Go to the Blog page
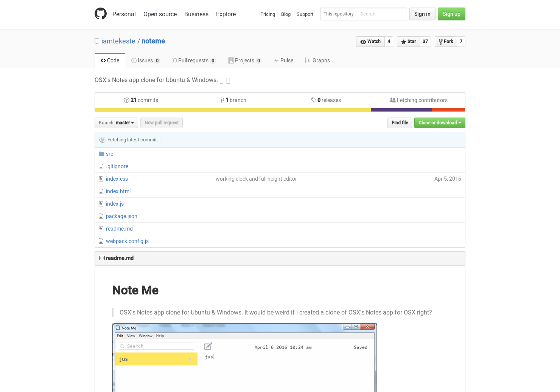 pos(286,14)
